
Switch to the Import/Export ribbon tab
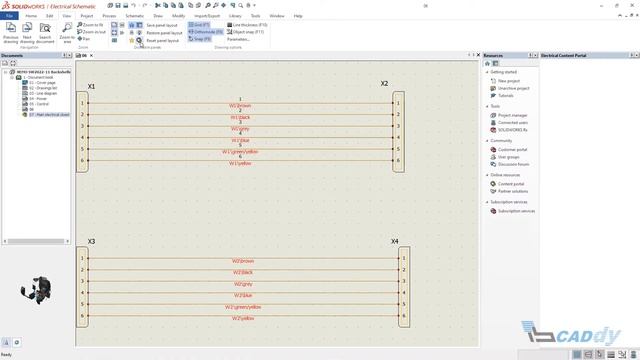pos(207,16)
